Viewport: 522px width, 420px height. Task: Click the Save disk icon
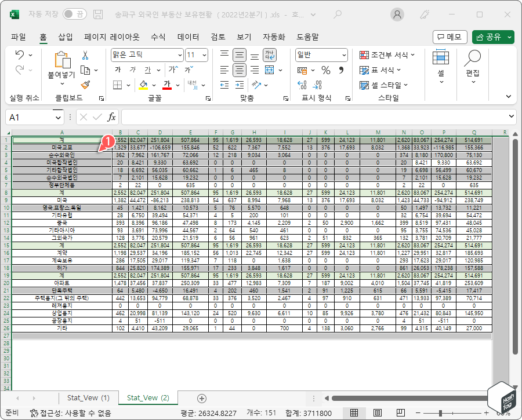pos(98,14)
